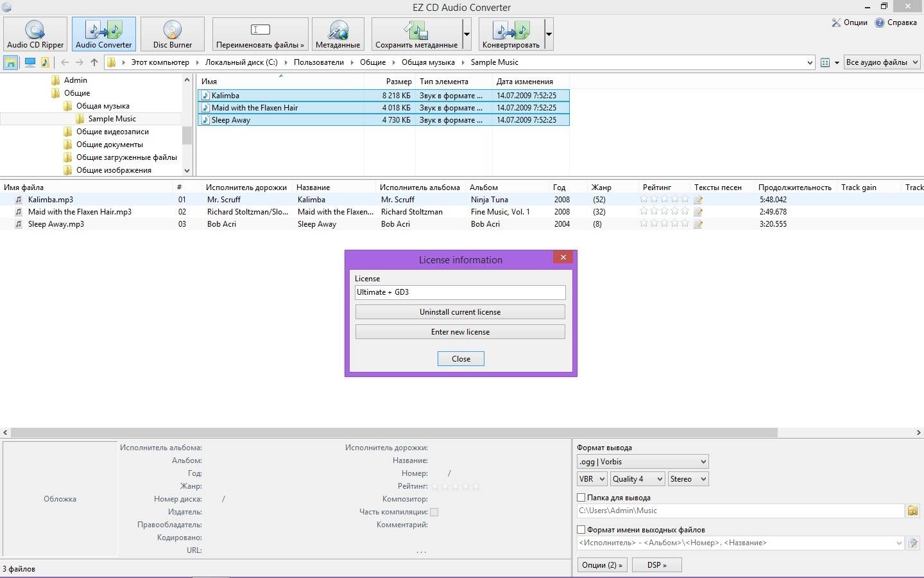Open Конвертировать dropdown arrow
This screenshot has height=578, width=924.
click(549, 34)
